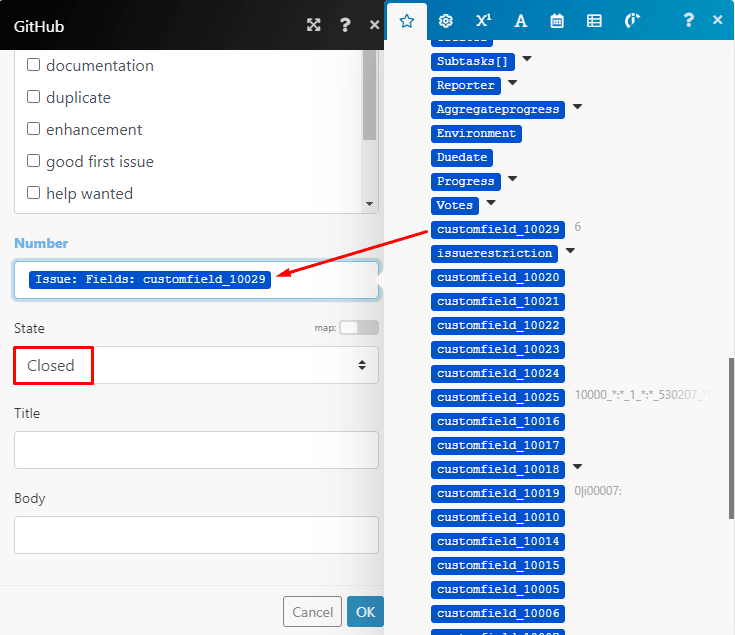Expand the Subtasks[] item arrow
The image size is (735, 635).
tap(527, 60)
